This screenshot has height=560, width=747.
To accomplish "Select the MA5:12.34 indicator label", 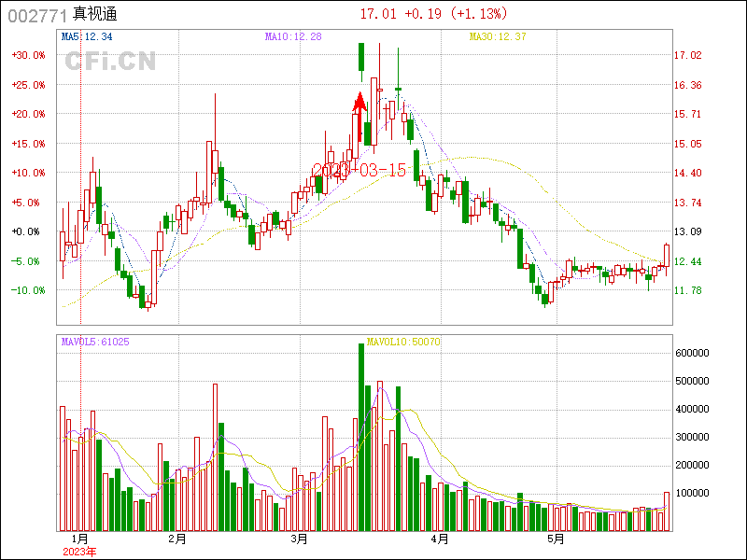I will click(x=87, y=36).
